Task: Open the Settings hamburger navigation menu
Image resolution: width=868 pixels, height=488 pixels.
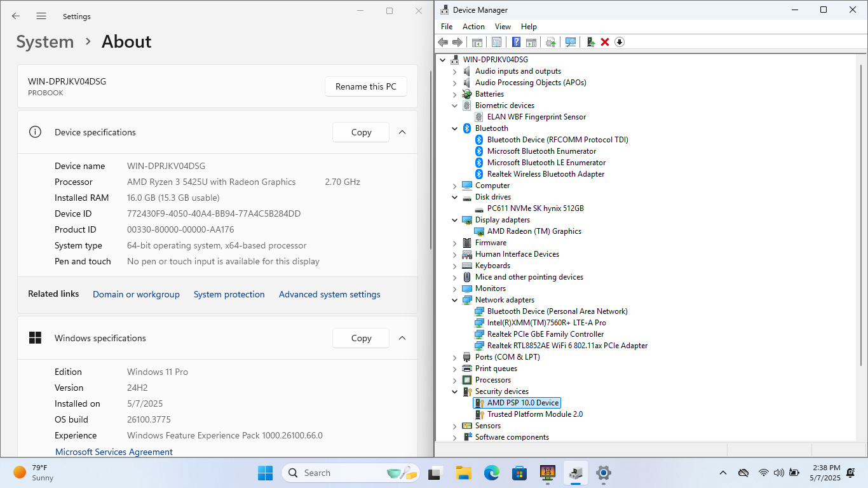Action: (41, 16)
